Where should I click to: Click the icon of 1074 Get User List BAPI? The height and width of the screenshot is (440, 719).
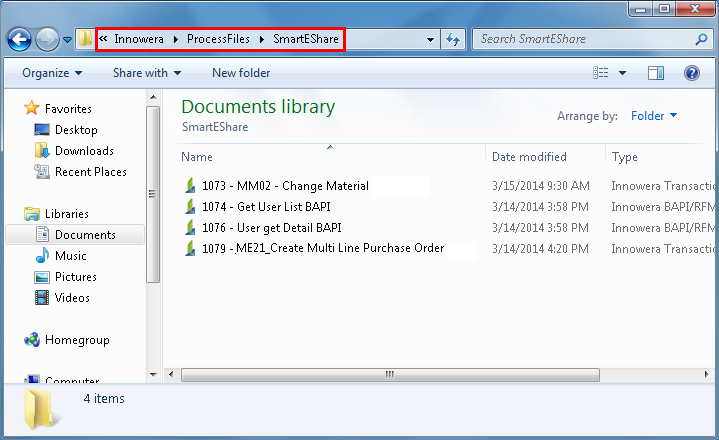pyautogui.click(x=190, y=207)
